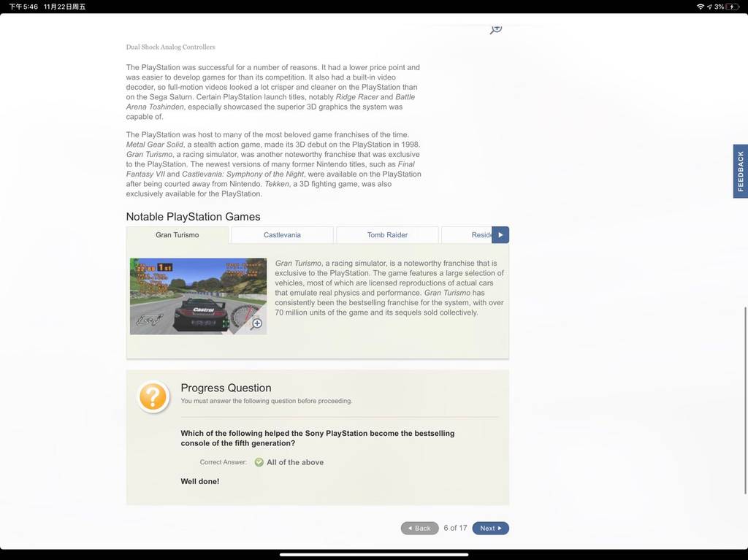Go to the next page
Image resolution: width=748 pixels, height=560 pixels.
(490, 528)
